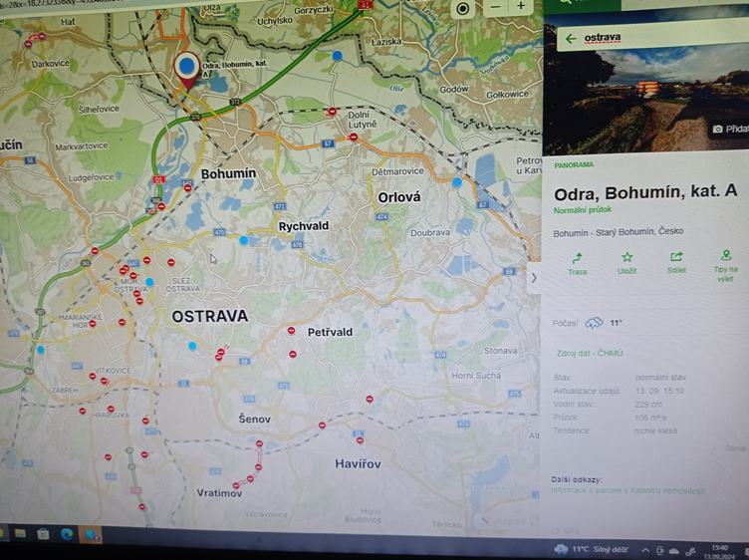Open the Katastr nemovitostí parcel information link

pyautogui.click(x=628, y=490)
